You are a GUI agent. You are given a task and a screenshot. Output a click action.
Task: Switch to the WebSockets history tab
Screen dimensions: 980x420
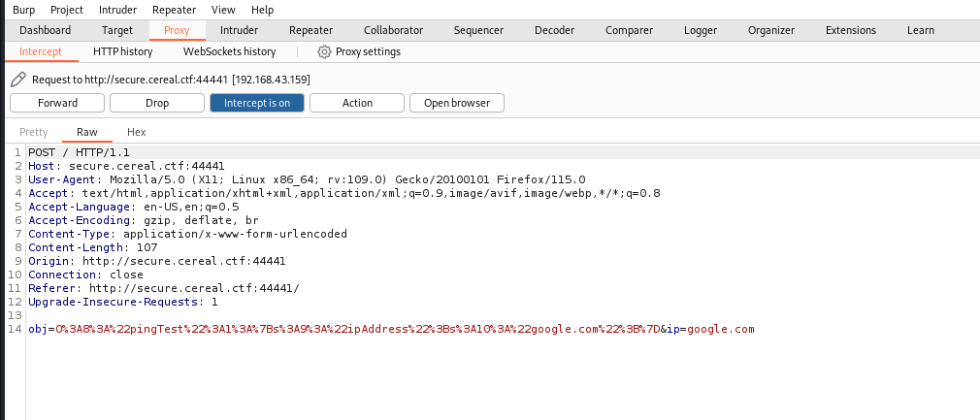click(x=229, y=51)
